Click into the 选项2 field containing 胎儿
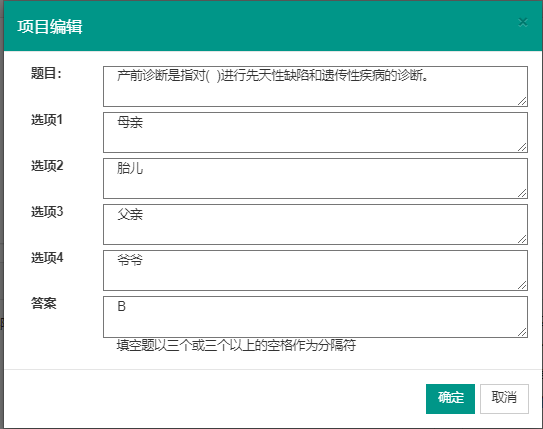 pos(315,178)
